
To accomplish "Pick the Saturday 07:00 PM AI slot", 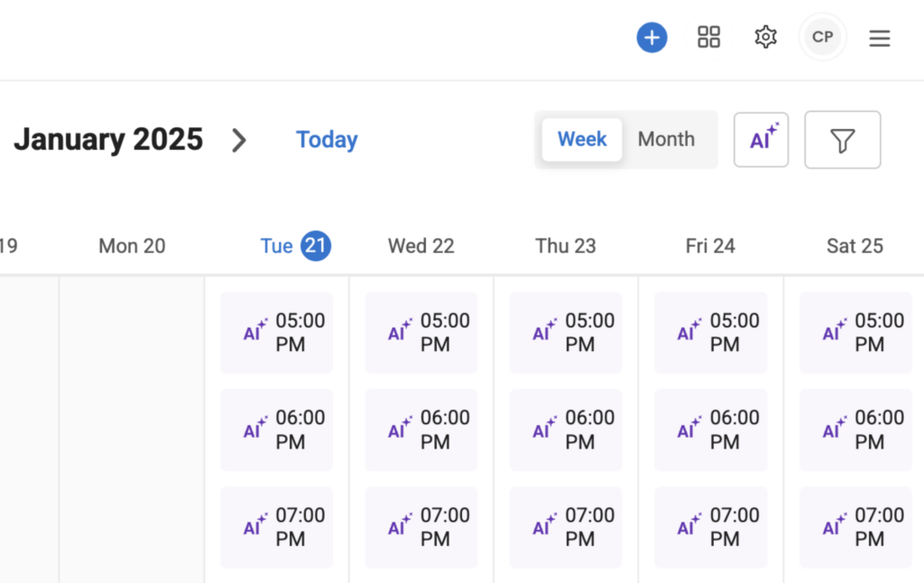I will tap(855, 527).
